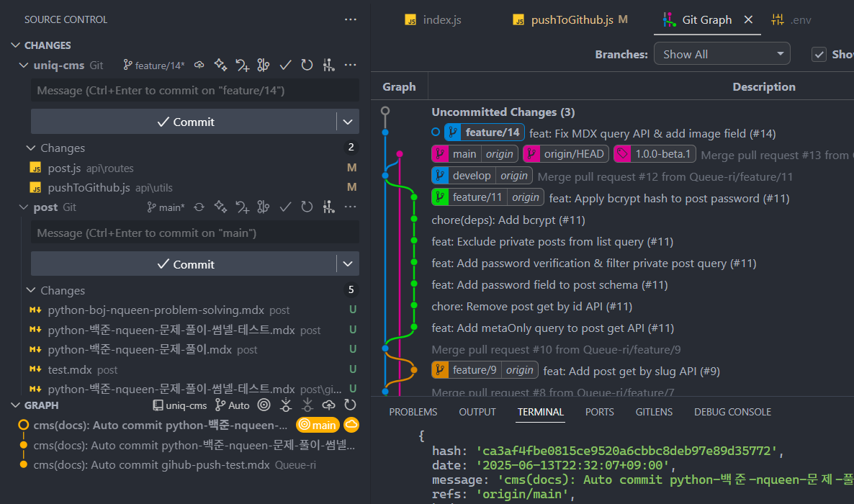Refresh the uniq-cms repository
This screenshot has width=854, height=504.
point(307,66)
